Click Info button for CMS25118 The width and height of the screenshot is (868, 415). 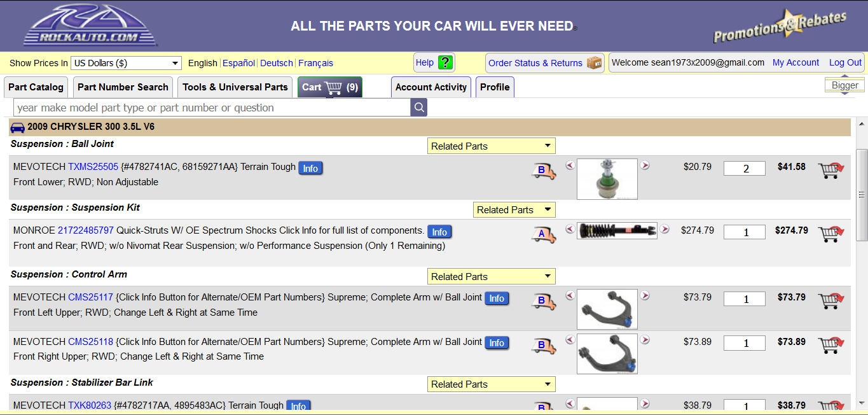497,342
